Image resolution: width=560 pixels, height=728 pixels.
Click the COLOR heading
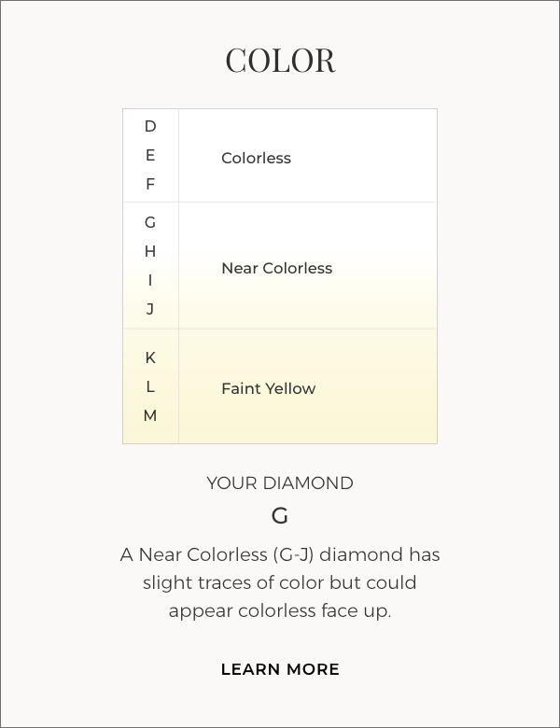coord(280,60)
